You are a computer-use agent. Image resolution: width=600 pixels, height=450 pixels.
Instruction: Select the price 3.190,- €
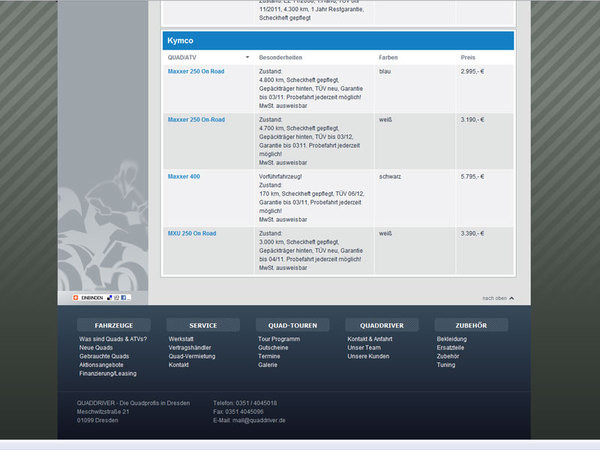tap(472, 119)
